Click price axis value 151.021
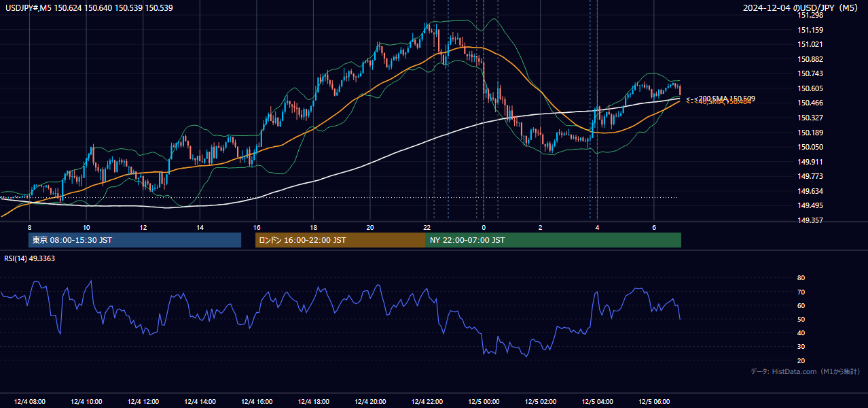The image size is (868, 408). [x=810, y=44]
